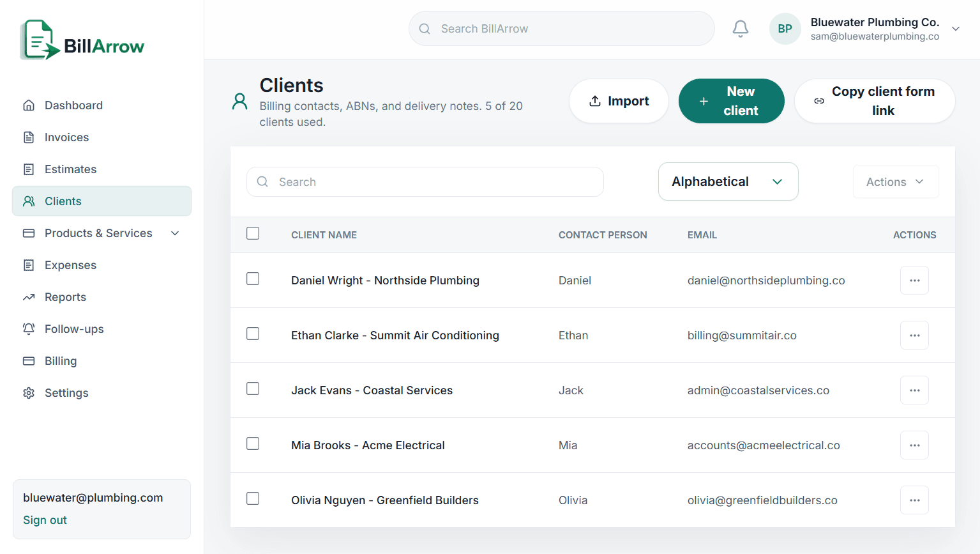Click the New client button
This screenshot has width=980, height=554.
pos(731,101)
